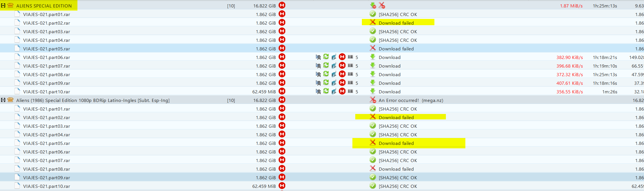644x191 pixels.
Task: Click "Download failed" for part02.rar under Aliens (1986)
Action: [x=396, y=117]
